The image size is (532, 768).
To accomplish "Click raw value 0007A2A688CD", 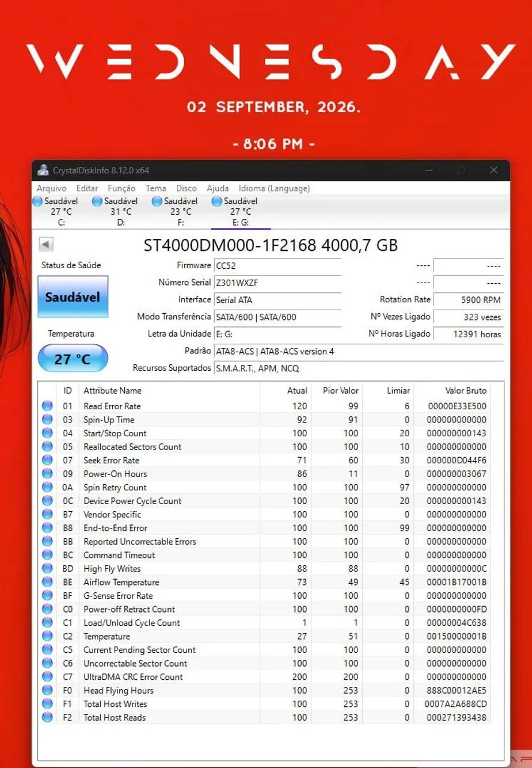I will point(457,704).
